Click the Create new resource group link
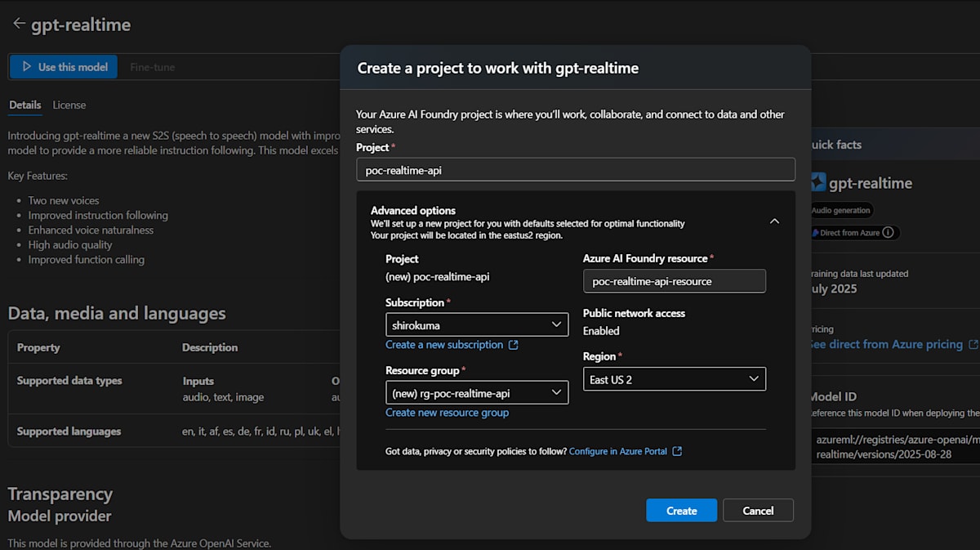This screenshot has height=550, width=980. click(447, 413)
